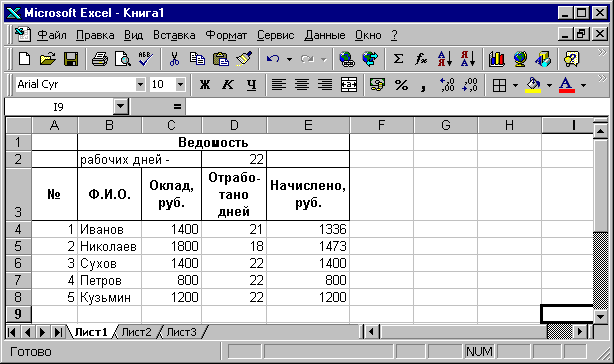Image resolution: width=614 pixels, height=364 pixels.
Task: Expand more buttons on Formatting toolbar
Action: pyautogui.click(x=602, y=79)
